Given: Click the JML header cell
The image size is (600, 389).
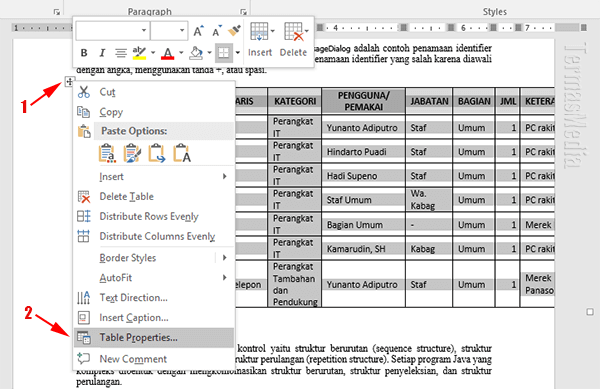Looking at the screenshot, I should coord(507,101).
